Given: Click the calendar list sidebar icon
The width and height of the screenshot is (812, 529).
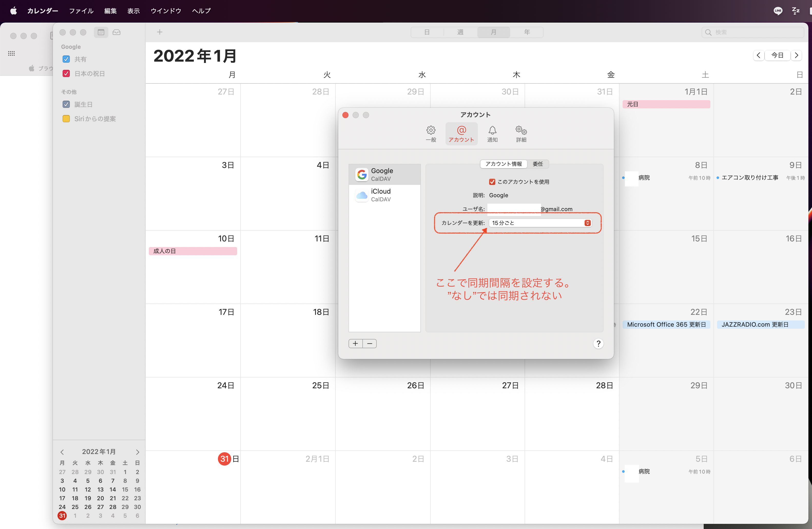Looking at the screenshot, I should [101, 32].
